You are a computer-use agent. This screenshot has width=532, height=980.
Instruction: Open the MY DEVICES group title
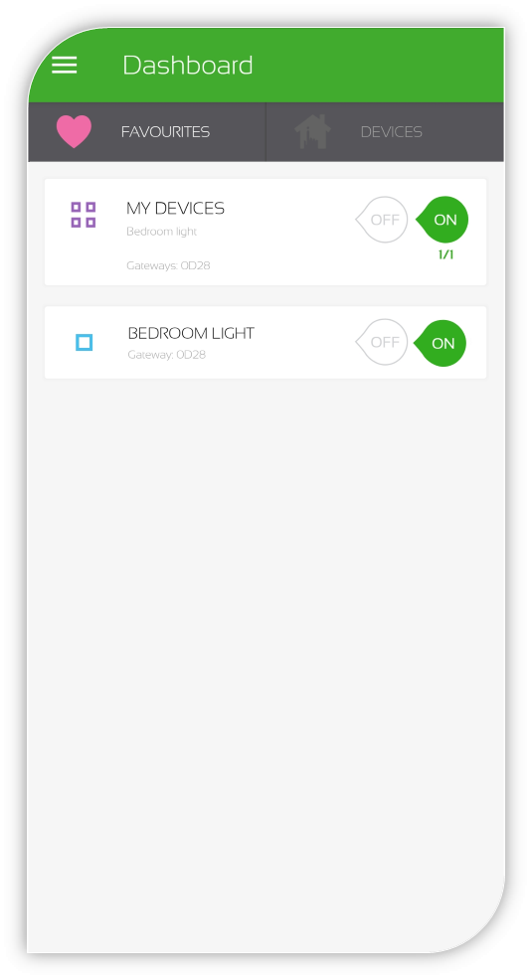175,208
